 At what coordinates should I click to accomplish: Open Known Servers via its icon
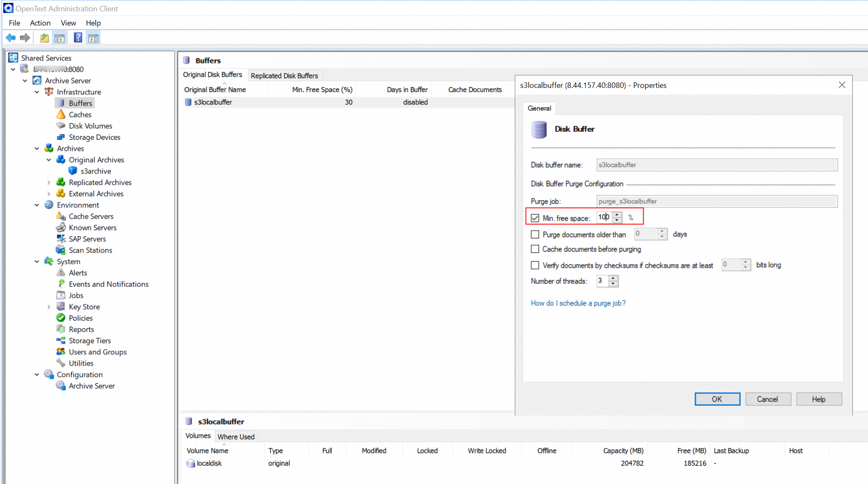click(61, 228)
